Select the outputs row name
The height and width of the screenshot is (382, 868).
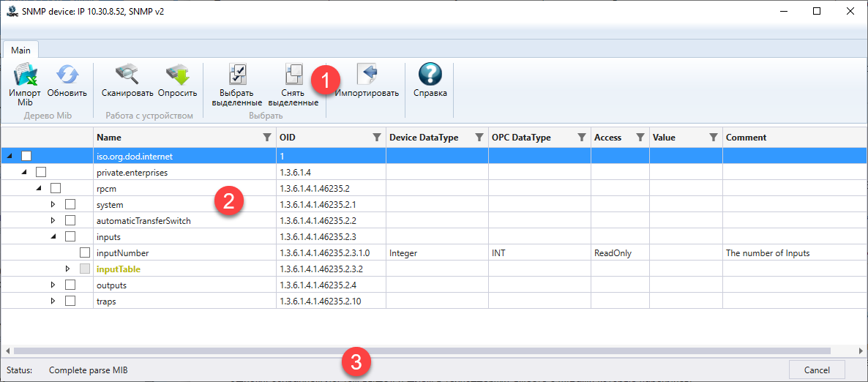(x=111, y=285)
